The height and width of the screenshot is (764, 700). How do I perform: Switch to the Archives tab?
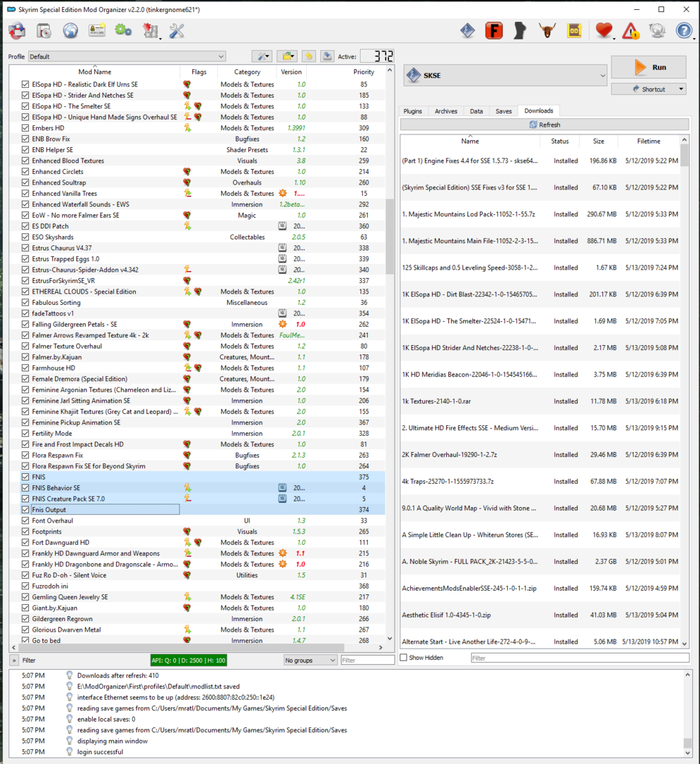[x=445, y=111]
